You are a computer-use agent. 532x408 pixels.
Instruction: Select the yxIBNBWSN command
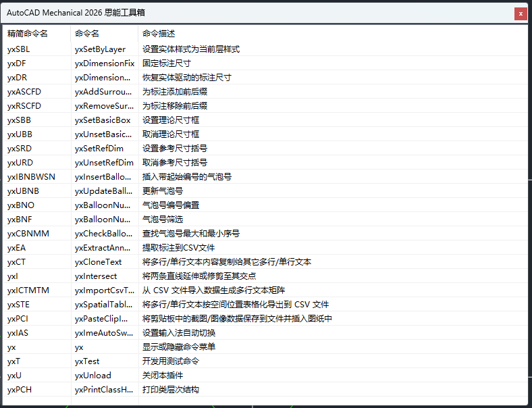(31, 177)
